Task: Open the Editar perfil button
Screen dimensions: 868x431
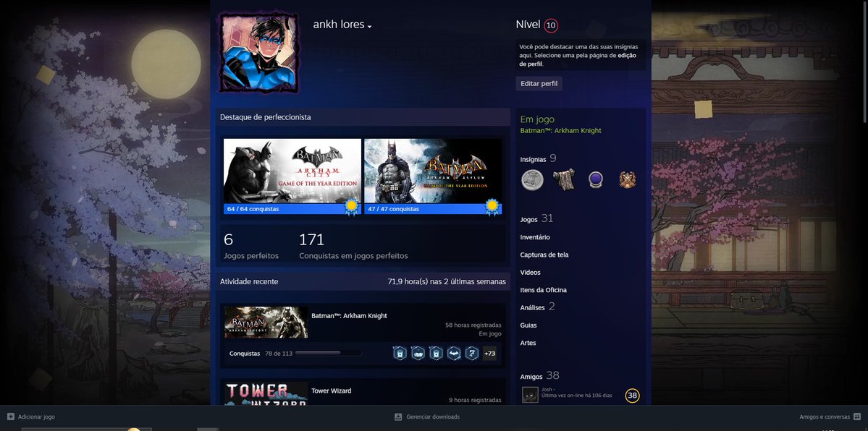Action: pos(539,84)
